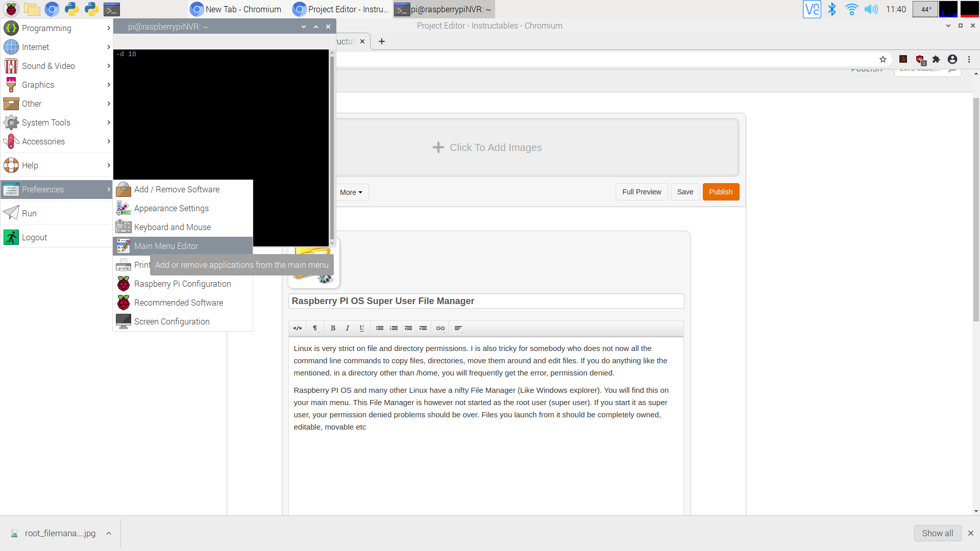
Task: Insert an ordered numbered list
Action: (394, 328)
